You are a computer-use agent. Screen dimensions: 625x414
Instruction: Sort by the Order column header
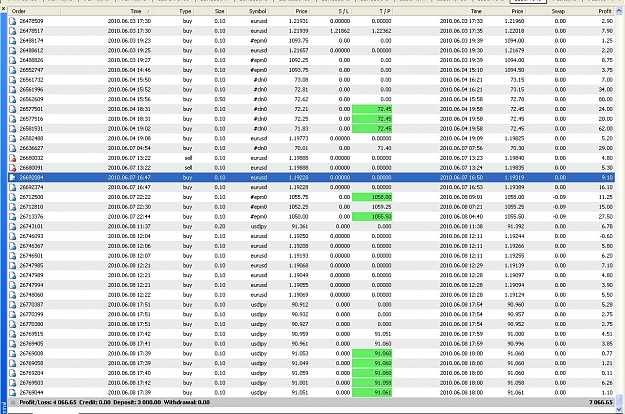(34, 11)
